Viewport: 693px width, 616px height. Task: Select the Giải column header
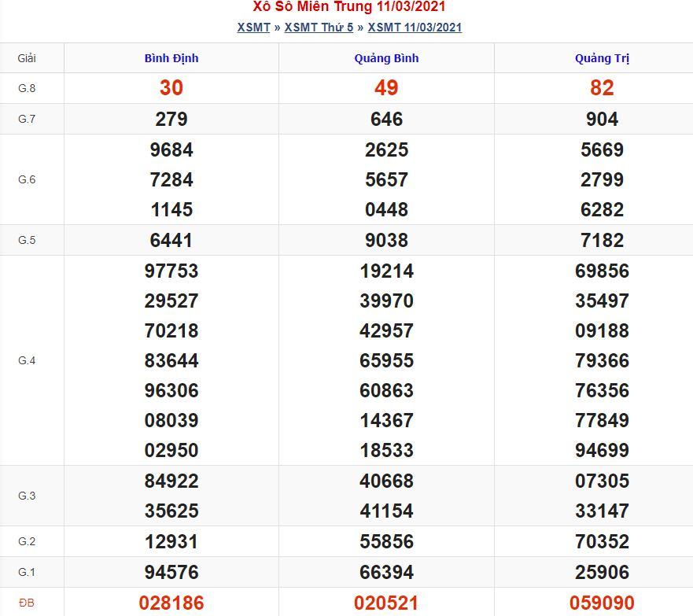(27, 58)
